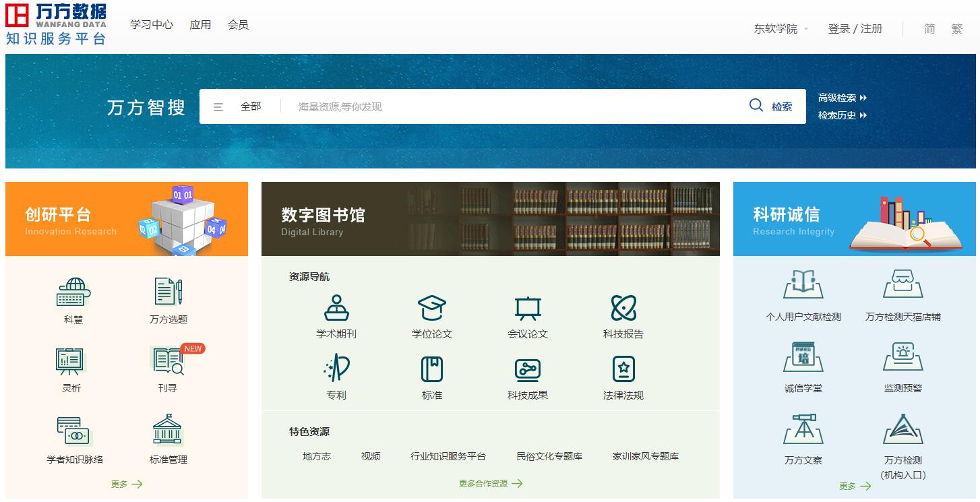Open the 学习中心 menu item

point(152,25)
